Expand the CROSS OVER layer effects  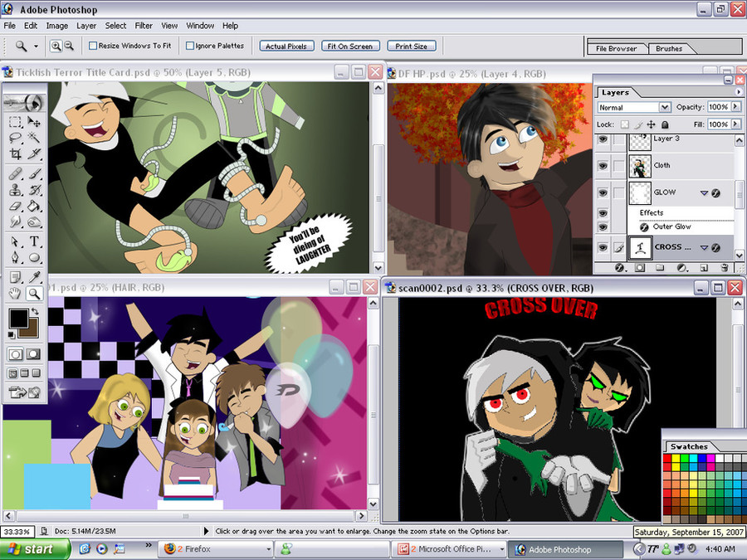click(x=704, y=247)
